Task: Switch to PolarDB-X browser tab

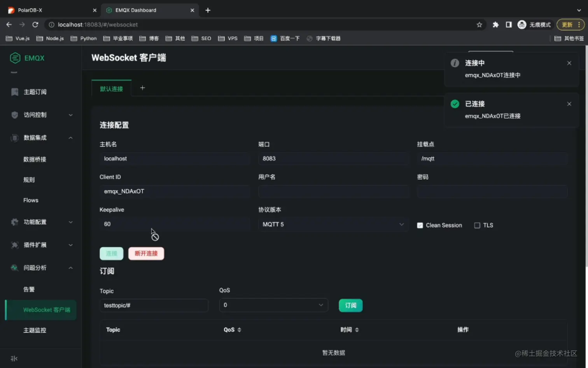Action: (51, 10)
